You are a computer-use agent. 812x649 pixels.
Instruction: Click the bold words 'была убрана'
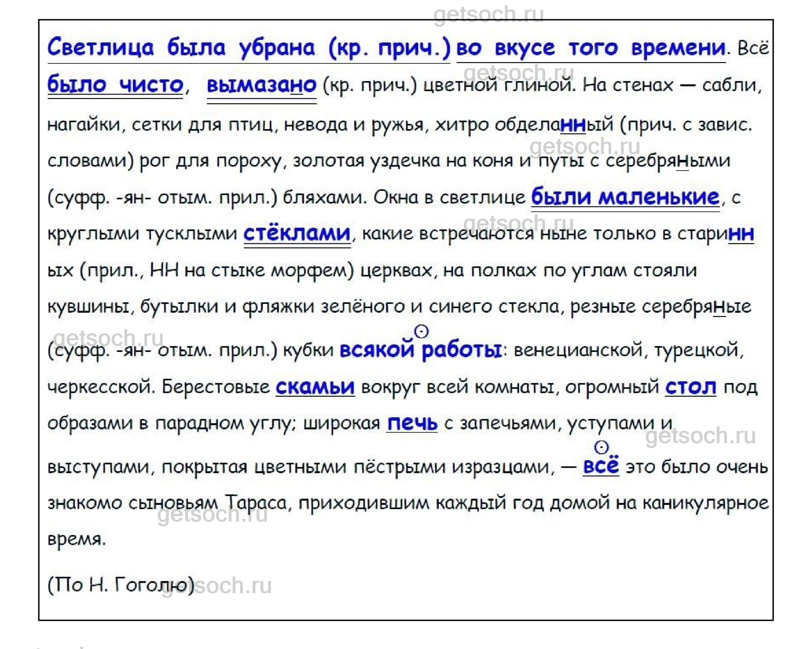coord(241,48)
